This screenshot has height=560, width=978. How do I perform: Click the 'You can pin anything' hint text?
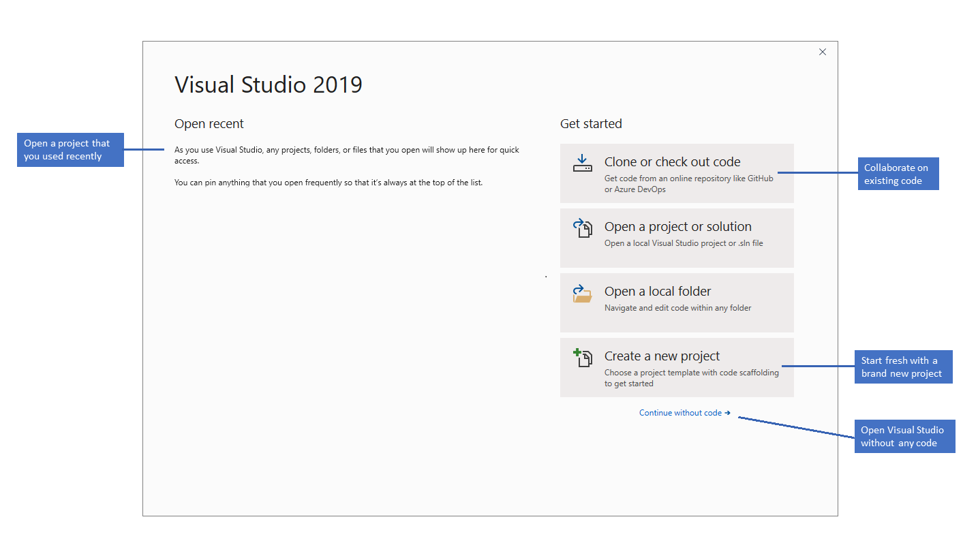(x=328, y=183)
